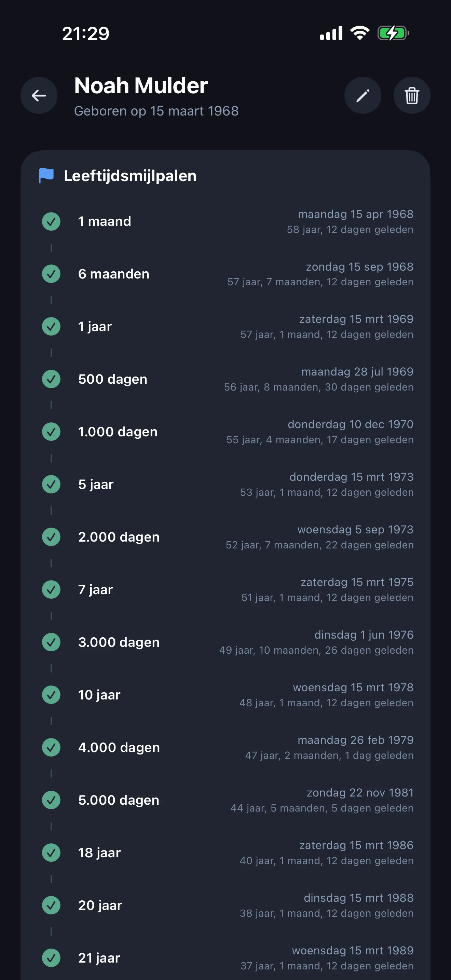Tap the blue flag icon
Screen dimensions: 451x980
46,175
